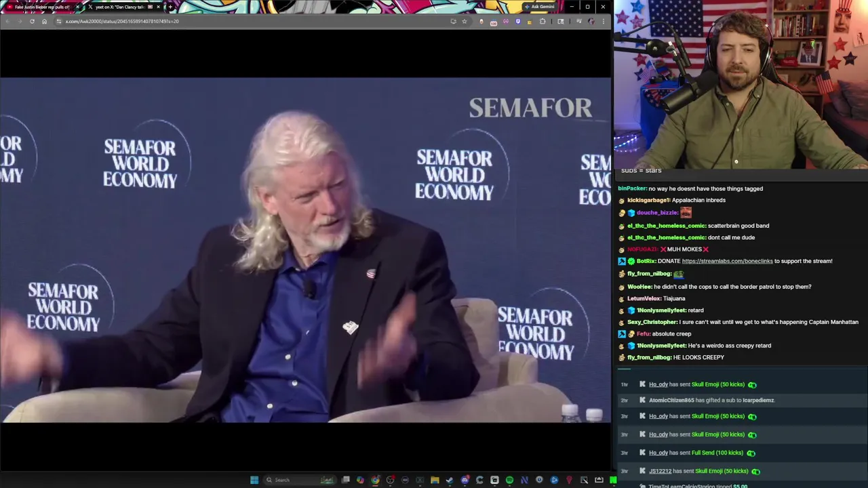Click Fefu username in chat
The image size is (868, 488).
[644, 334]
